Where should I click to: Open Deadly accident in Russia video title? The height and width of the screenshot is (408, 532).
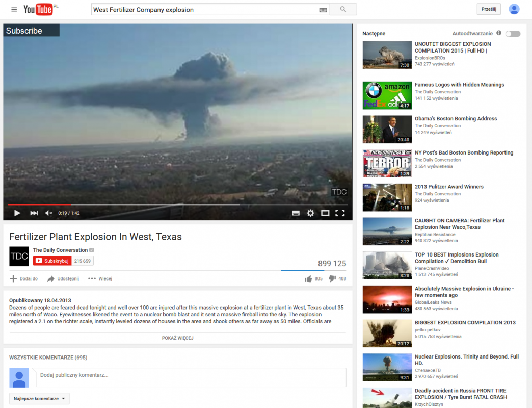tap(461, 394)
